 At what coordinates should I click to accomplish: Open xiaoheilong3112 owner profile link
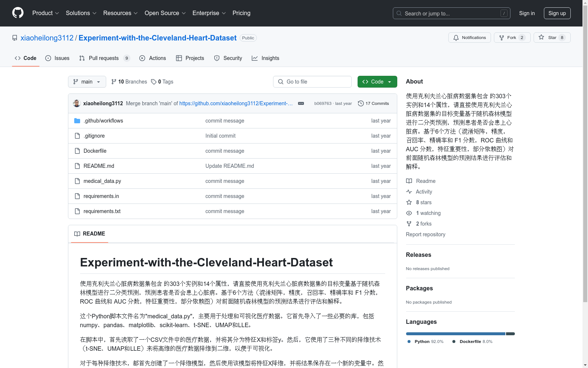coord(47,38)
